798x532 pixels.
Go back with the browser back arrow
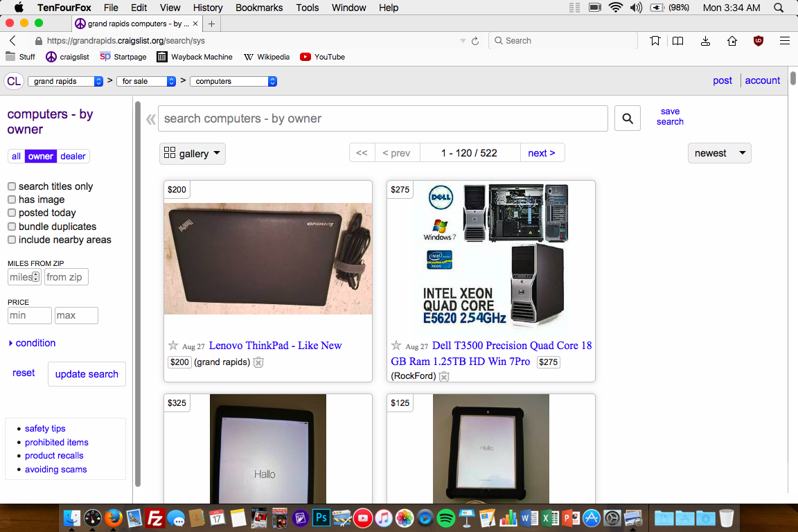click(13, 41)
